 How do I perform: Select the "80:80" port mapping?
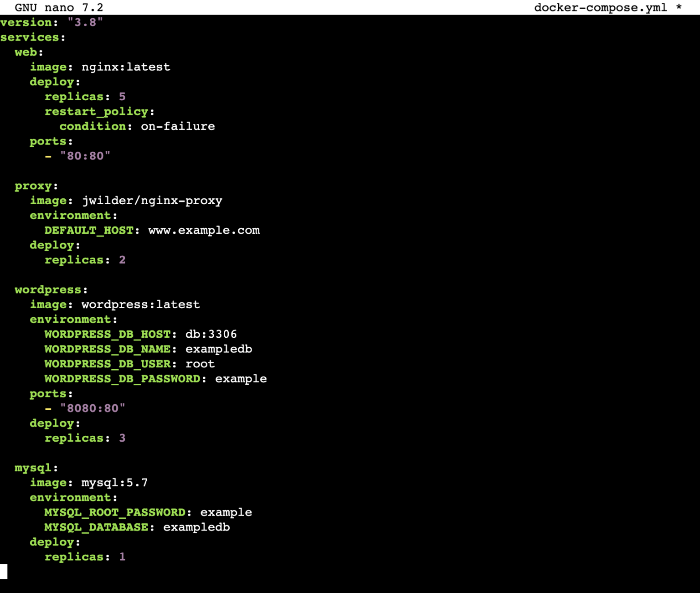(x=85, y=155)
